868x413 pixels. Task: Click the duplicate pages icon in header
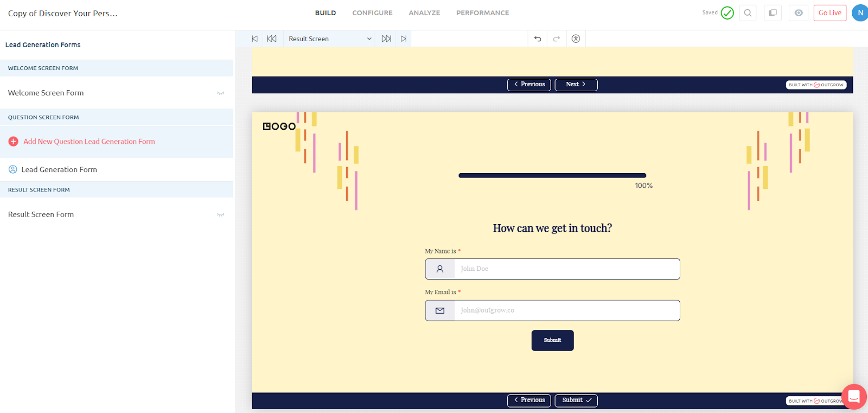(773, 13)
